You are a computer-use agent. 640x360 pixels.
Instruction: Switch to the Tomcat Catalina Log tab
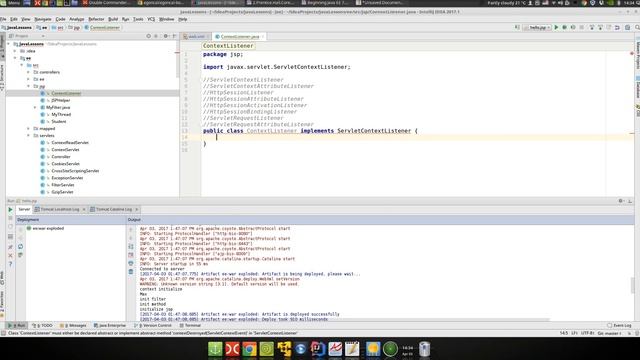[x=113, y=209]
